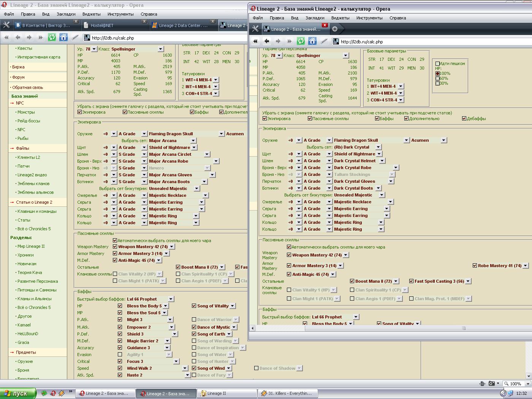Image resolution: width=532 pixels, height=399 pixels.
Task: Click the green quick launch icon beside Пуск
Action: pos(44,393)
